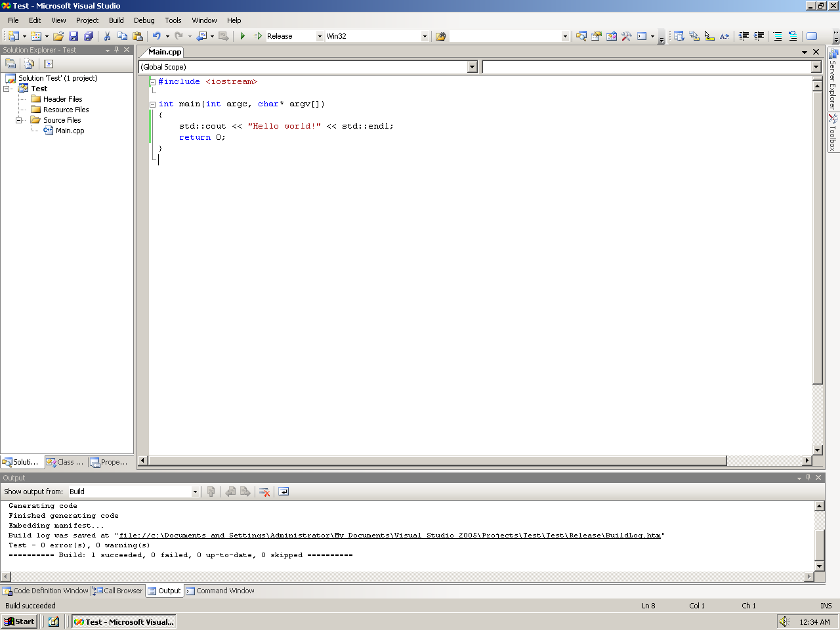Click Properties icon in Solution Explorer toolbar

click(10, 64)
